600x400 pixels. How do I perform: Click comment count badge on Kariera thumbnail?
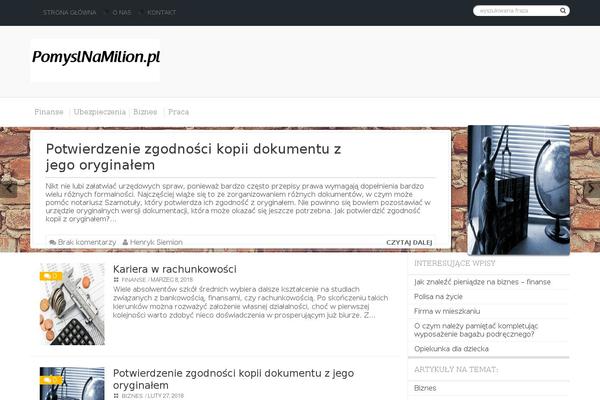[x=51, y=276]
